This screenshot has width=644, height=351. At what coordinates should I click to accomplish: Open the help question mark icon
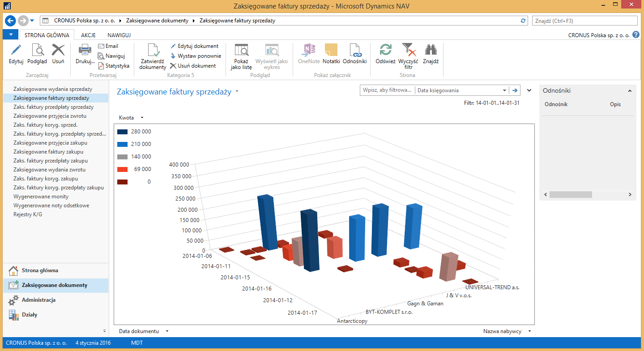636,34
